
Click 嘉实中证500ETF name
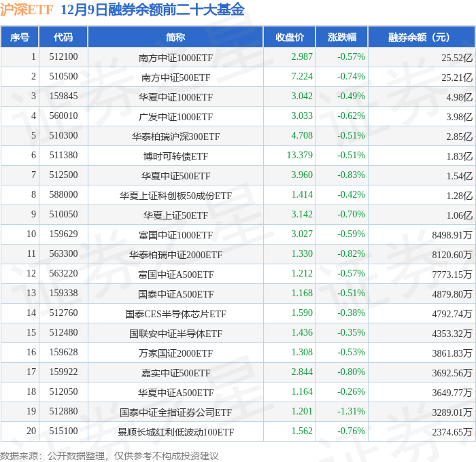point(175,373)
